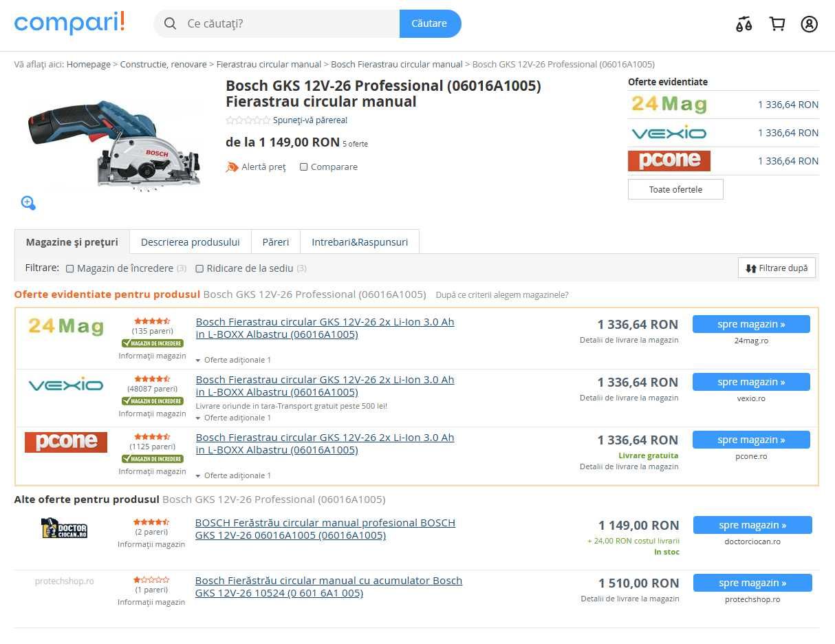The image size is (835, 644).
Task: Click the 'Toate ofertele' button
Action: click(x=675, y=189)
